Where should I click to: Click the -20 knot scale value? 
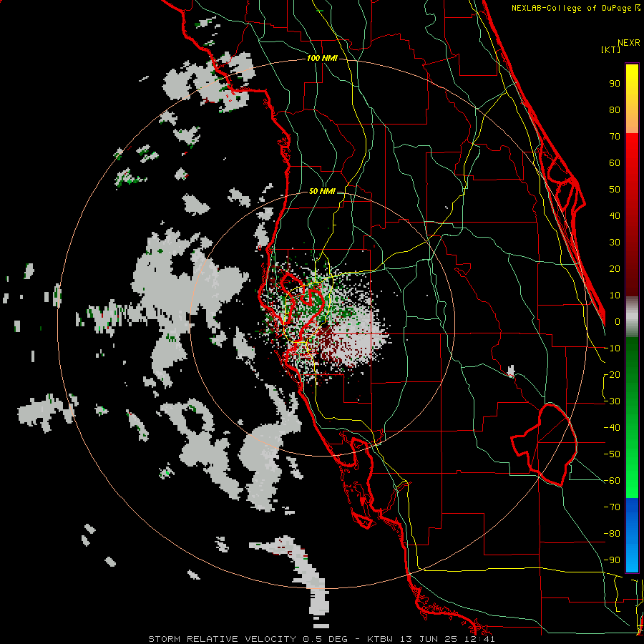(612, 374)
